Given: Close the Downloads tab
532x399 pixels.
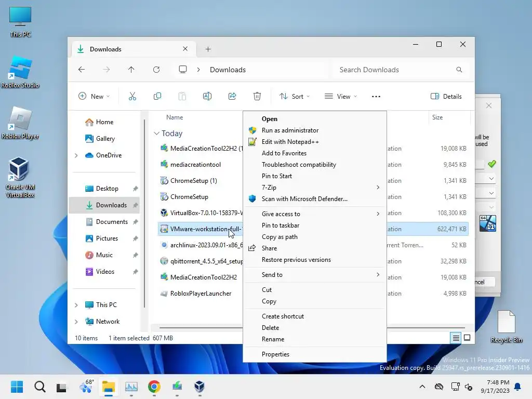Looking at the screenshot, I should pos(185,49).
